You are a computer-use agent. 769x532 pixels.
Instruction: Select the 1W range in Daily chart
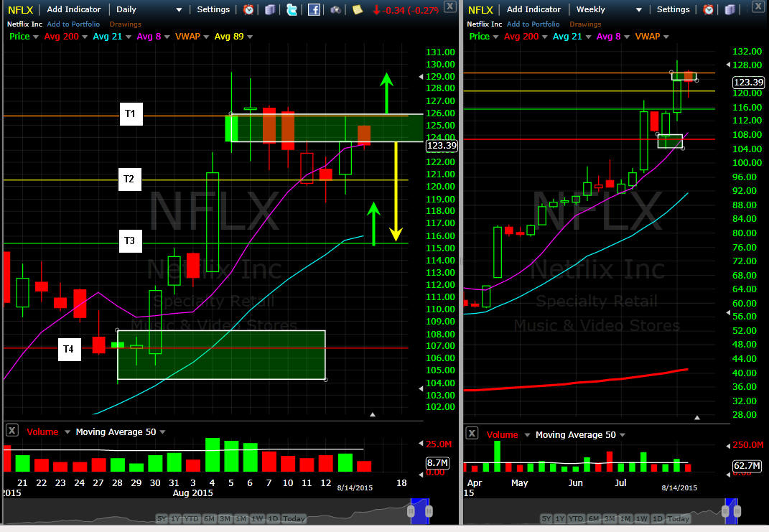258,519
